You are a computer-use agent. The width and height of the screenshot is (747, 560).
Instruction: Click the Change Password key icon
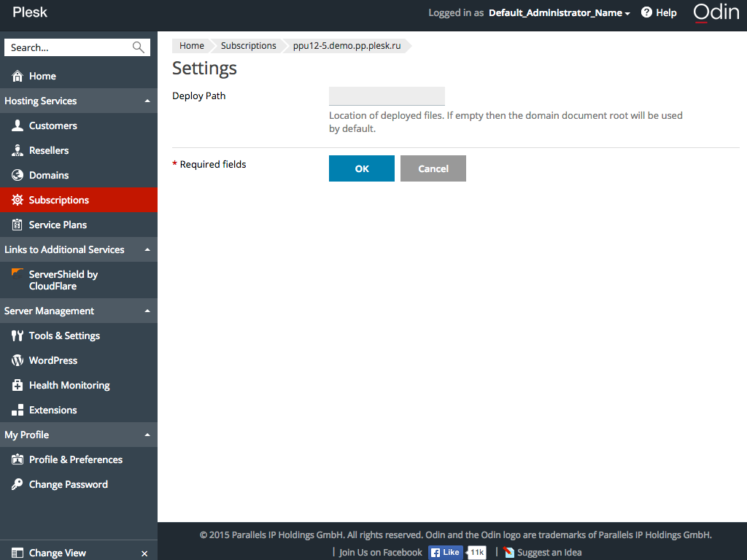[x=18, y=484]
